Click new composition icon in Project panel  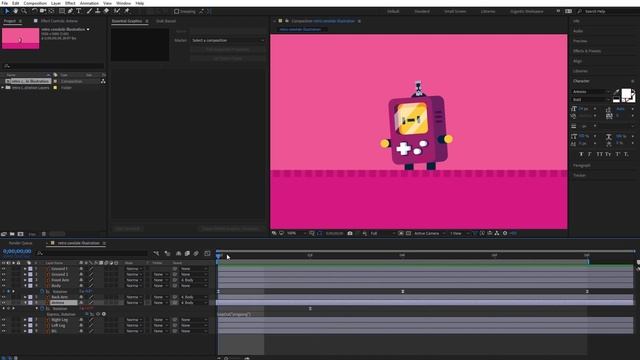click(x=20, y=234)
